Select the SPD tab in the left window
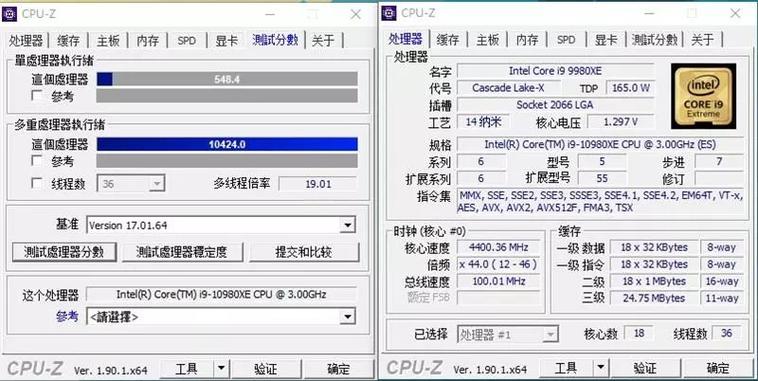The image size is (758, 381). pyautogui.click(x=187, y=40)
